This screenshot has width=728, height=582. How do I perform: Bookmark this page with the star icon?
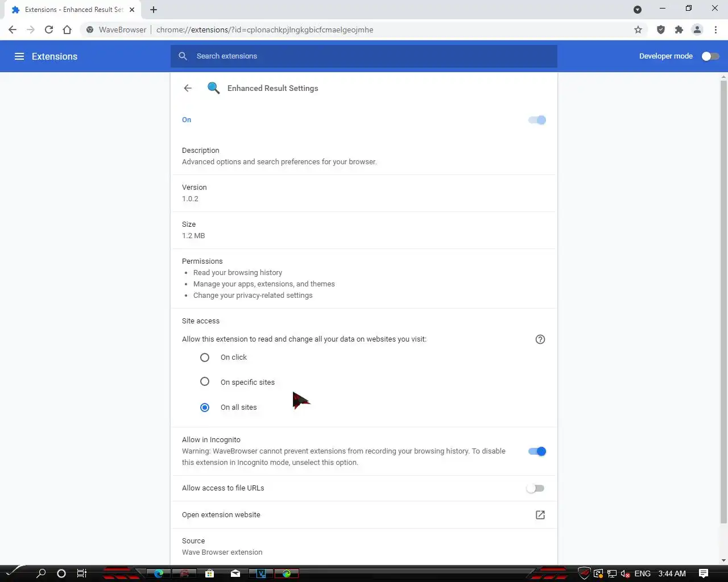click(x=638, y=30)
